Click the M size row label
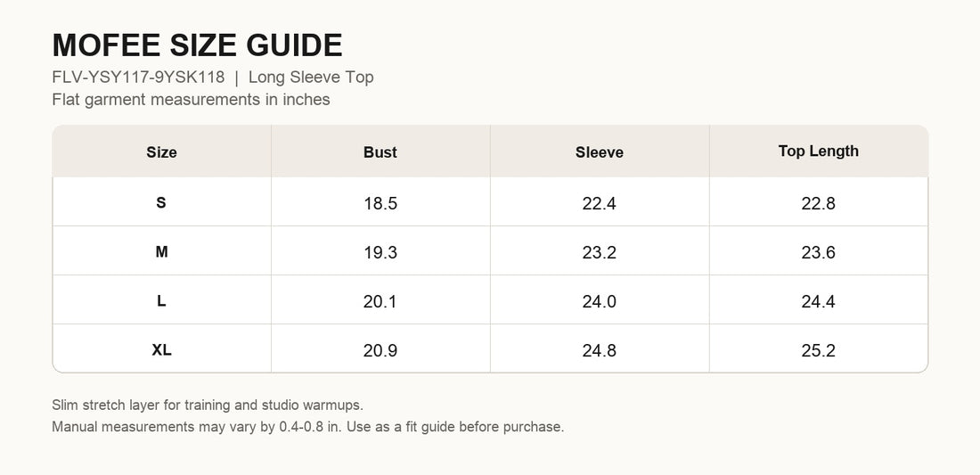Screen dimensions: 980x475 coord(161,252)
